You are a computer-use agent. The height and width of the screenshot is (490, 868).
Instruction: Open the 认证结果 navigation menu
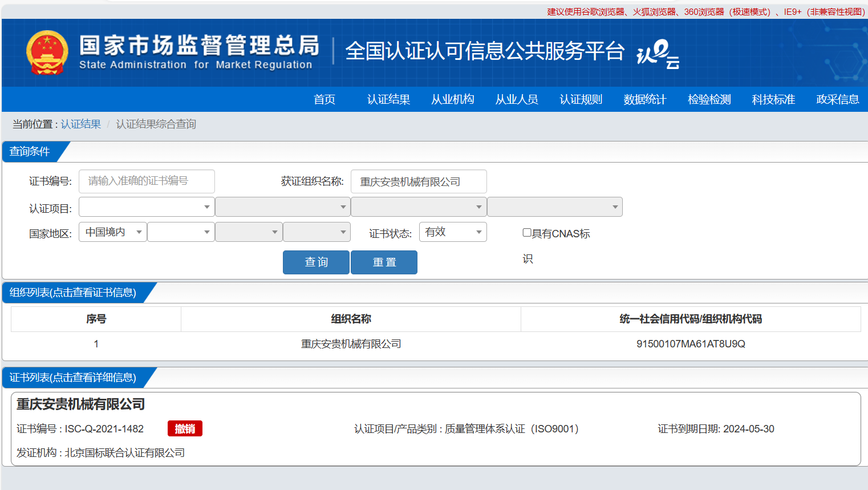click(x=388, y=99)
